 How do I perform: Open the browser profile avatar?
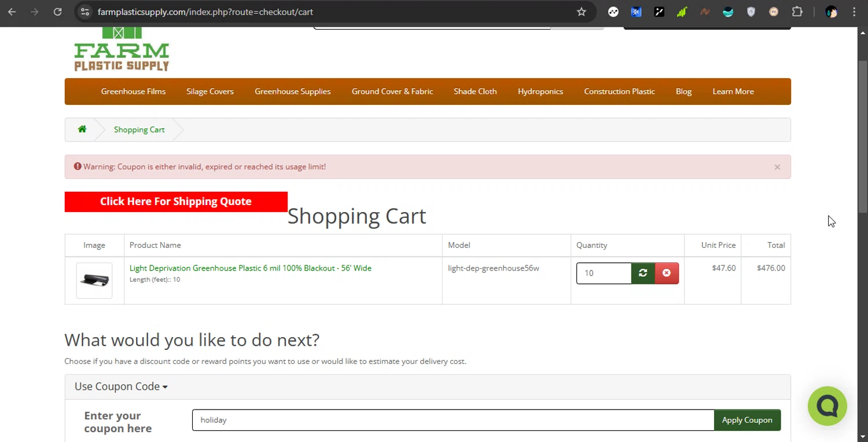(832, 12)
